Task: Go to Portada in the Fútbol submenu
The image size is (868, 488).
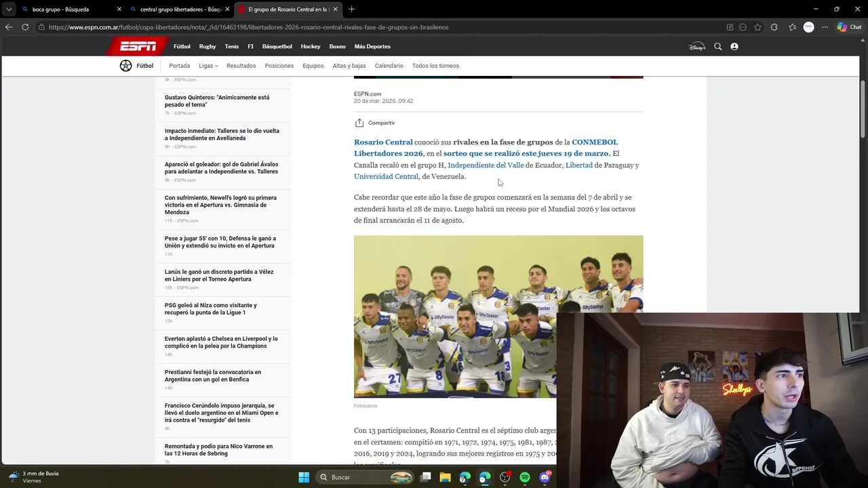Action: 180,66
